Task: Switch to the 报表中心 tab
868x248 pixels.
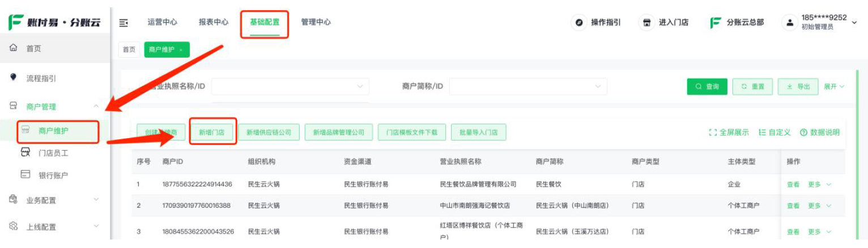Action: click(x=214, y=22)
